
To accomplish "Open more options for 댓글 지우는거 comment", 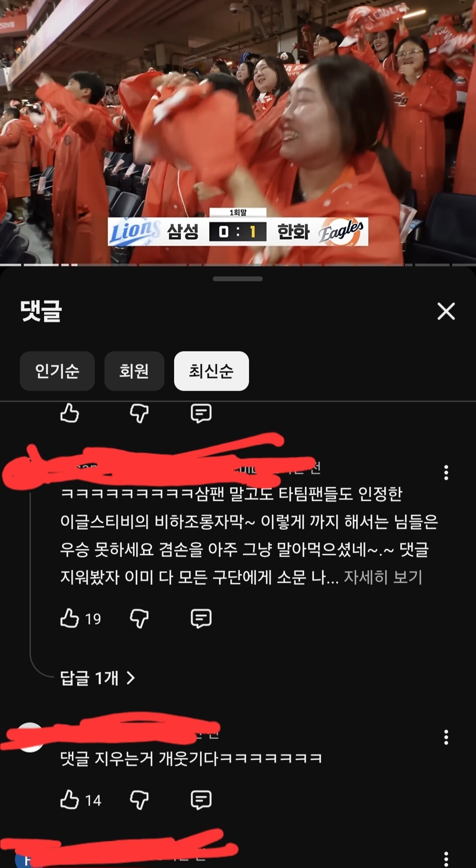I will (446, 737).
